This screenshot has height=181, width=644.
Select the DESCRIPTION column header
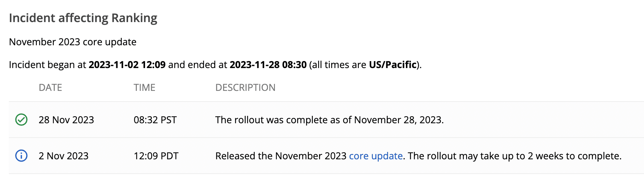[x=245, y=88]
